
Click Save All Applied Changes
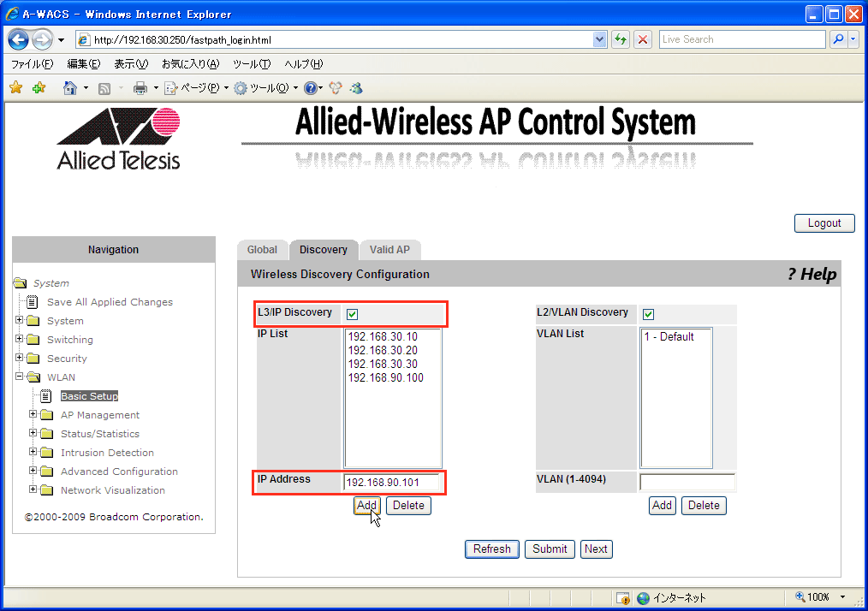110,302
